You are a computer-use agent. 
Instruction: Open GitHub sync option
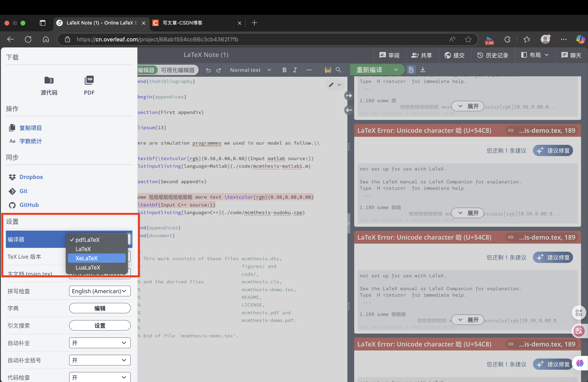pos(29,205)
